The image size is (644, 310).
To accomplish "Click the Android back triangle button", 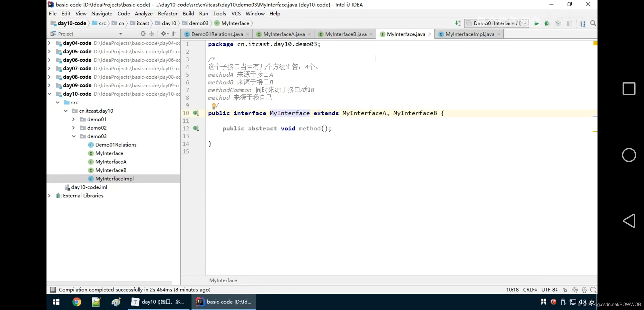I will coord(629,221).
